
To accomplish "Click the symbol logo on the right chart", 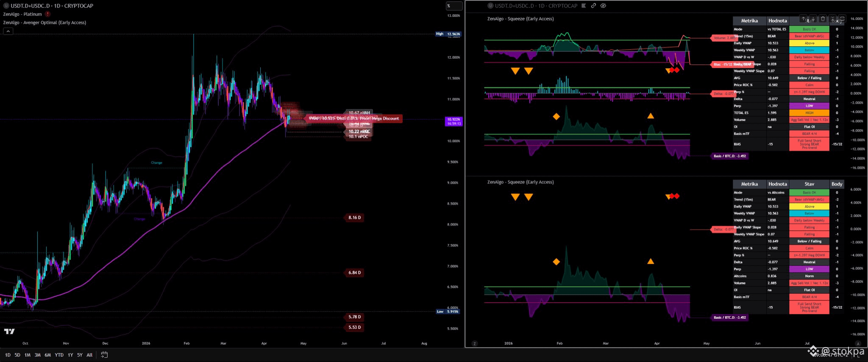I will tap(490, 6).
